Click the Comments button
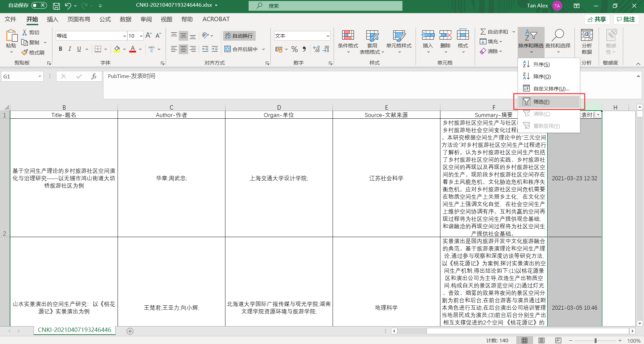 coord(626,19)
